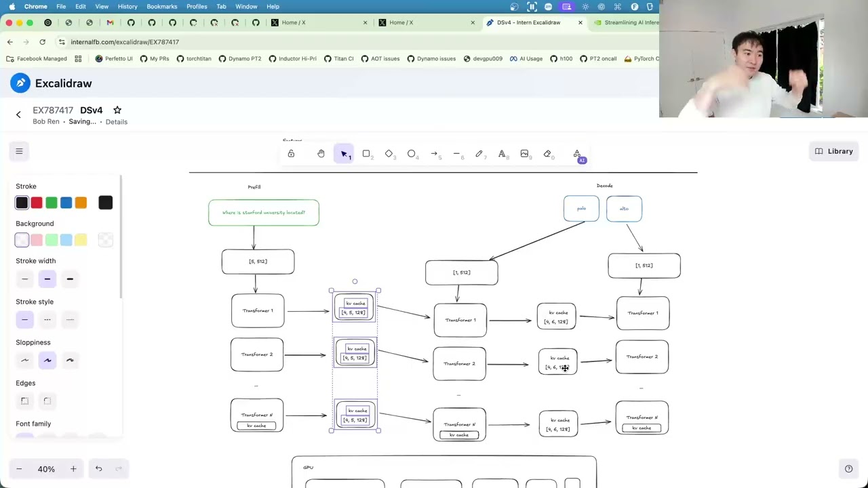Set stroke style to dashed
The width and height of the screenshot is (868, 488).
click(47, 320)
